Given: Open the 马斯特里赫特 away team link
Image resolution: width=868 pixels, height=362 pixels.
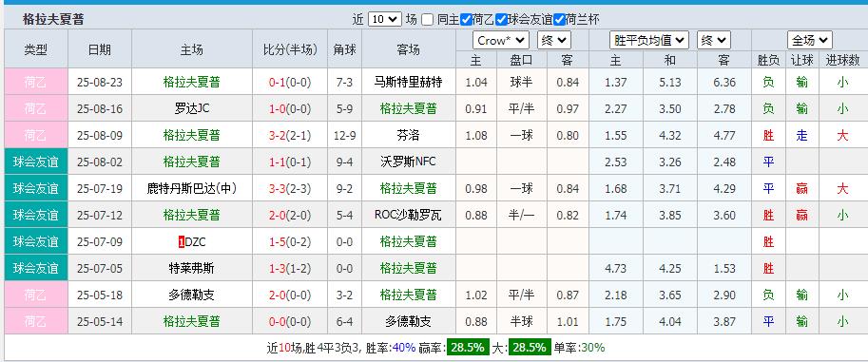Looking at the screenshot, I should [409, 83].
